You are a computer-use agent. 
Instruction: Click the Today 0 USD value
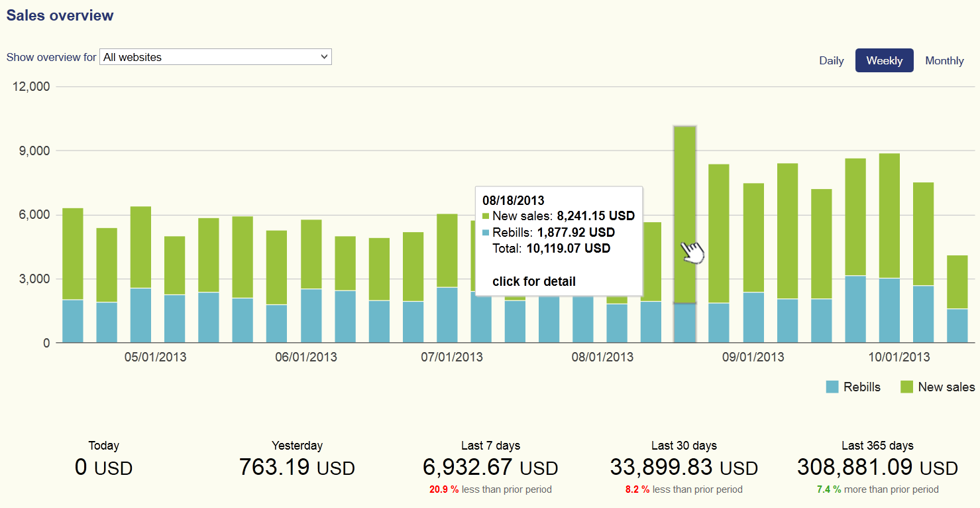coord(104,468)
